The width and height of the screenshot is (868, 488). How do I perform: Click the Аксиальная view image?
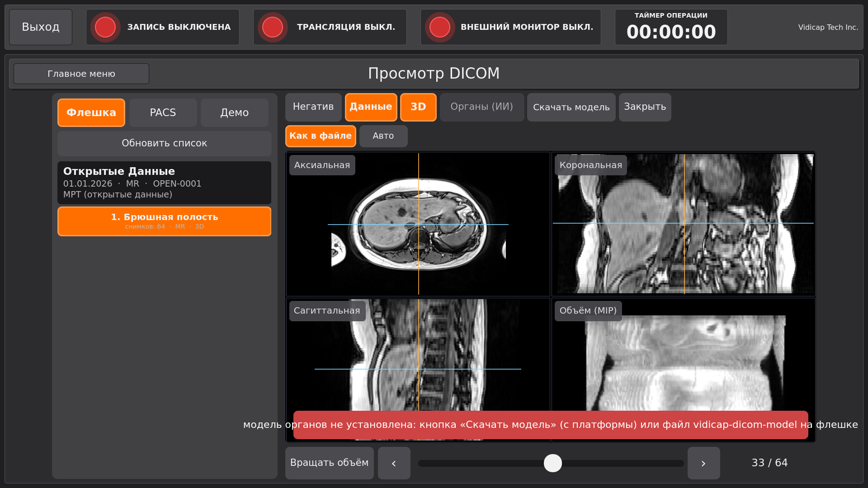point(418,224)
